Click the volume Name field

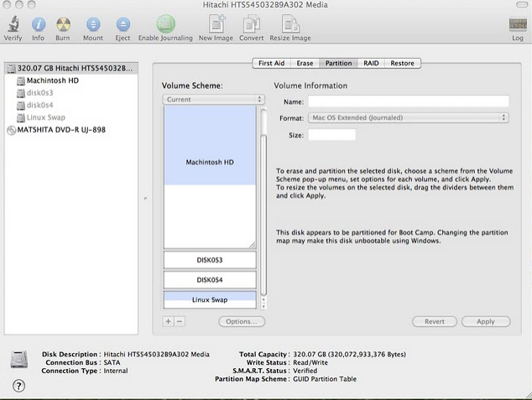pos(409,101)
